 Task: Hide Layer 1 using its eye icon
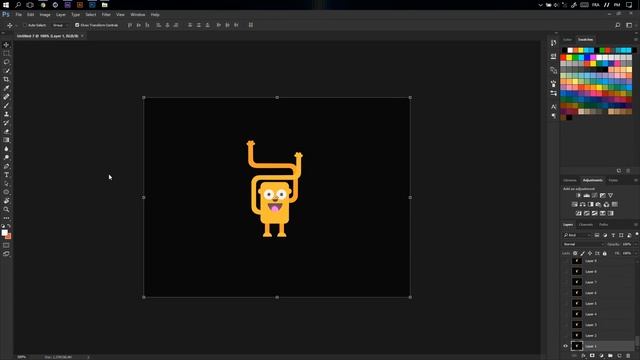coord(565,346)
